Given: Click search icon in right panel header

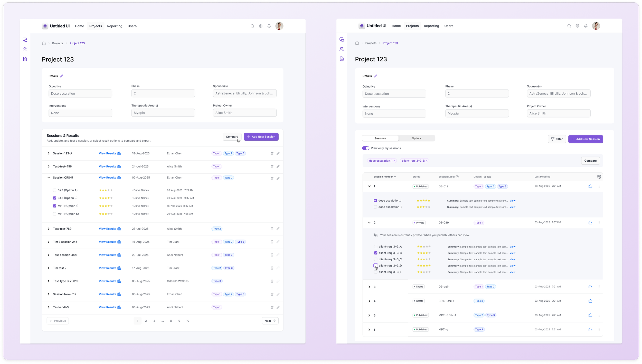Looking at the screenshot, I should (x=569, y=26).
